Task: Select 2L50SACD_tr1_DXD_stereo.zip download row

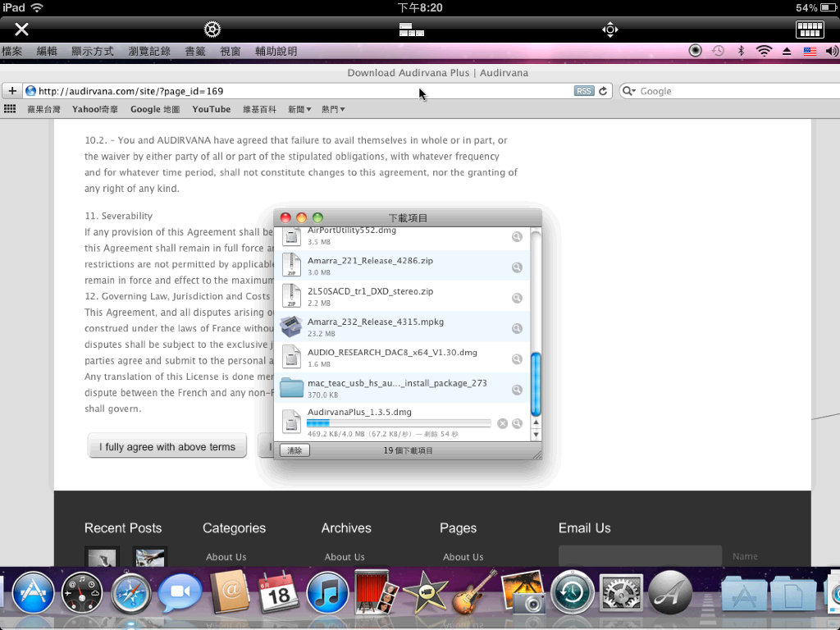Action: tap(402, 296)
